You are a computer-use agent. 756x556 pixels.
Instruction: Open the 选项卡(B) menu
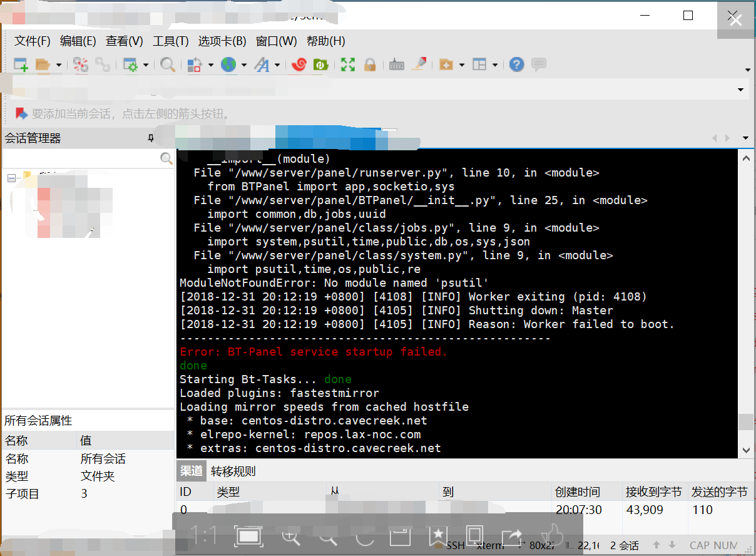[222, 41]
